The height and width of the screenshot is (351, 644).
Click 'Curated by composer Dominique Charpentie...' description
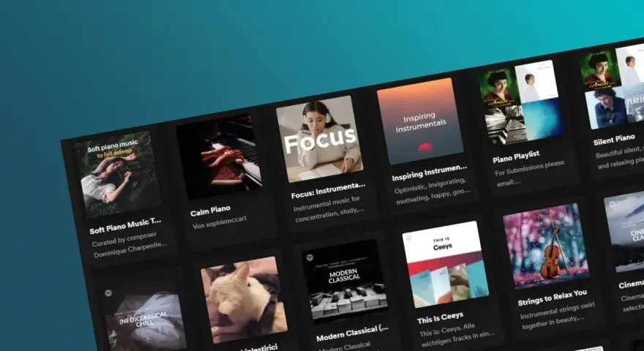click(130, 245)
